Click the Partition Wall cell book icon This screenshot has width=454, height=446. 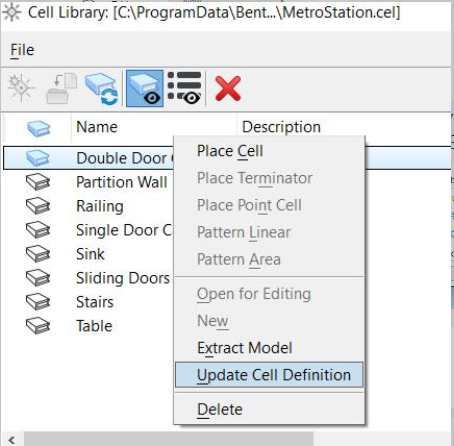[38, 182]
